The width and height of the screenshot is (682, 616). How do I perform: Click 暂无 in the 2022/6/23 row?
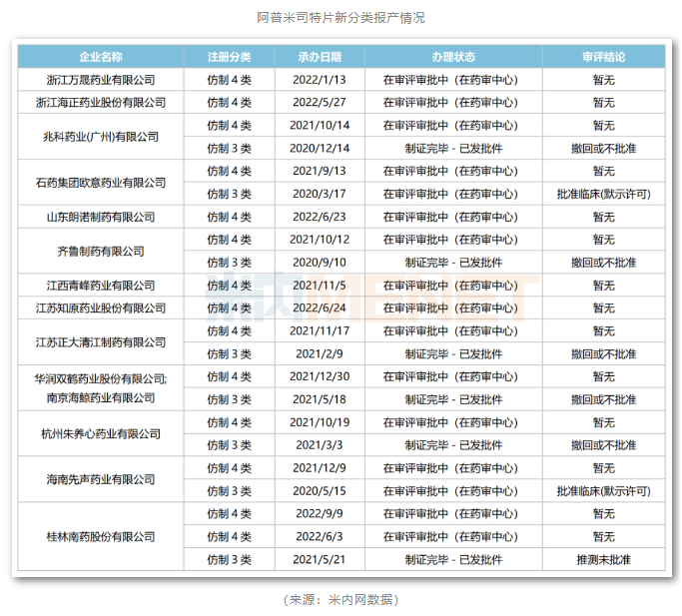click(x=604, y=217)
